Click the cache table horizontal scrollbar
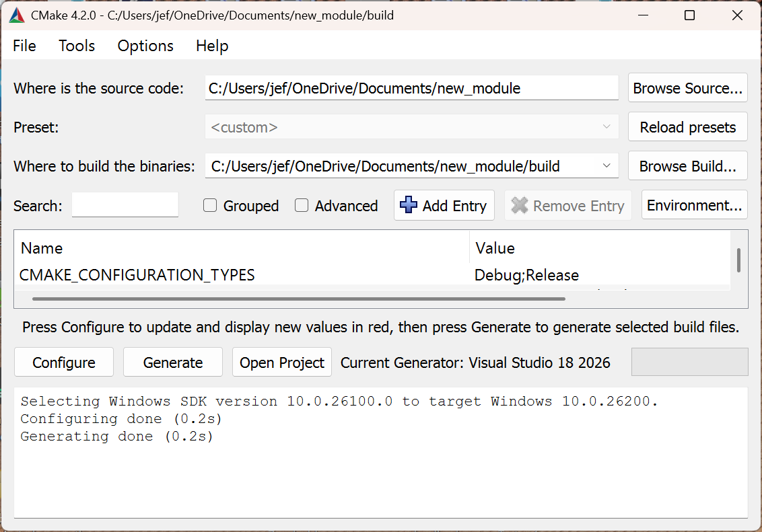This screenshot has height=532, width=762. 298,299
